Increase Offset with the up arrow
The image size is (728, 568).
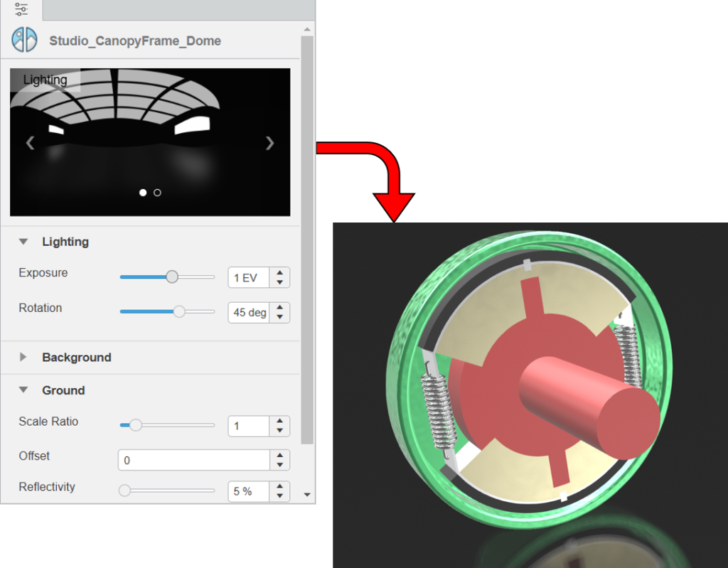(x=279, y=455)
